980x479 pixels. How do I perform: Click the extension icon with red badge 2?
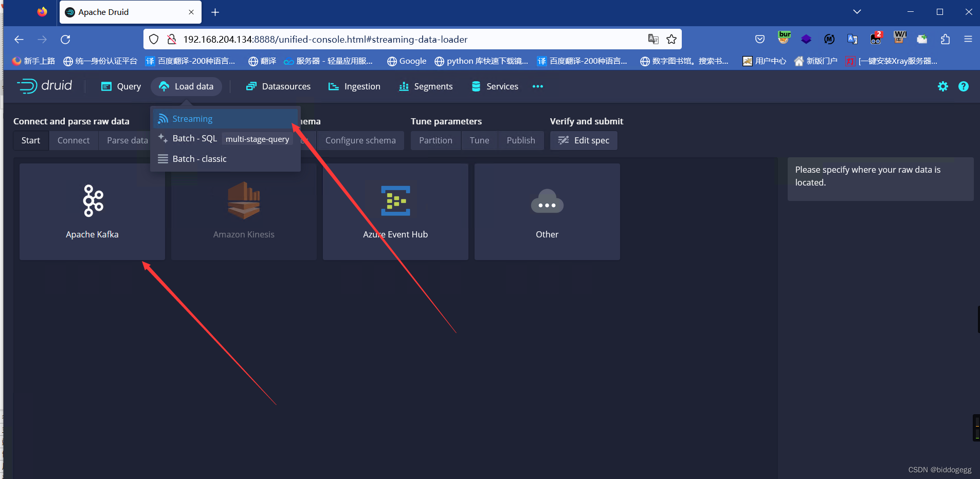876,38
